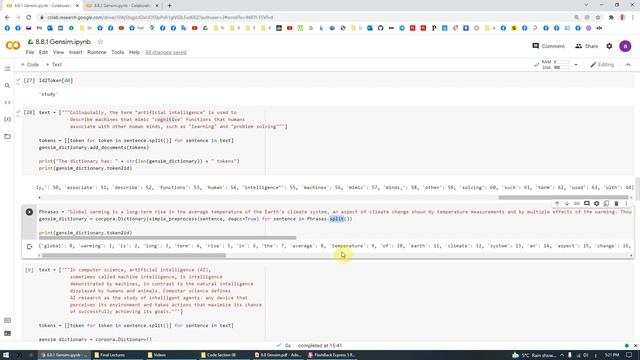The height and width of the screenshot is (360, 640).
Task: Star the 8.8.1 Gensim.ipynb notebook
Action: point(100,42)
